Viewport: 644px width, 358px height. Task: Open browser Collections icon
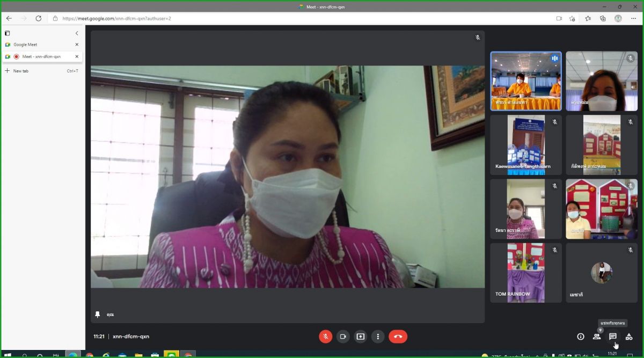603,18
